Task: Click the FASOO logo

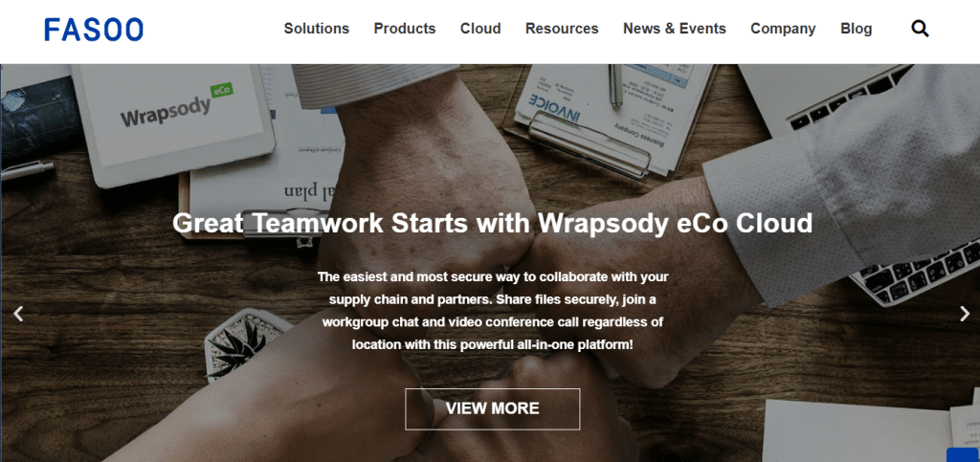Action: [x=94, y=30]
